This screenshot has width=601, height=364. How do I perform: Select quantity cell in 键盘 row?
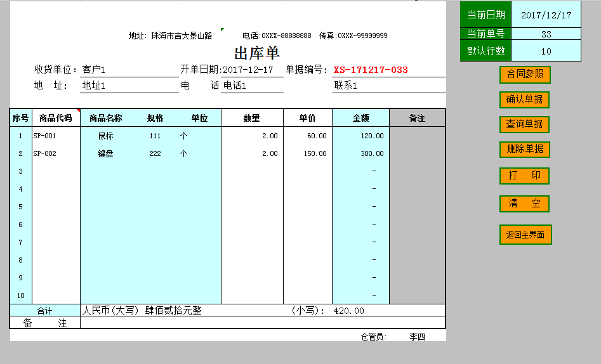(x=252, y=153)
